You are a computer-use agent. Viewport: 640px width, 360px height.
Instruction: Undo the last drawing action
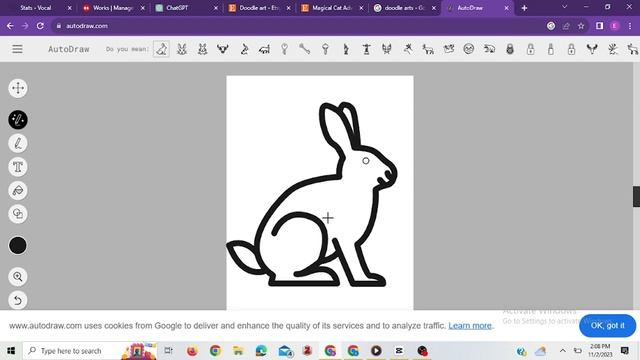(18, 300)
